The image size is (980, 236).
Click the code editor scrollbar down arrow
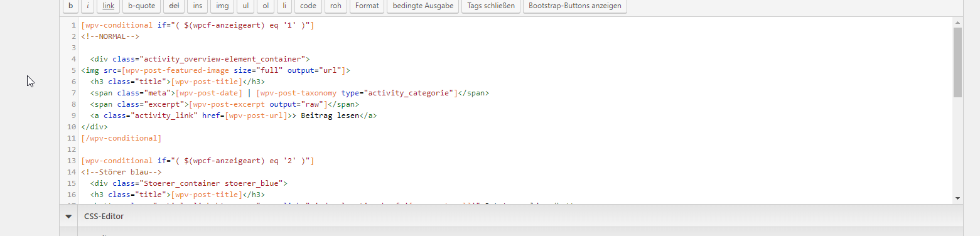[x=957, y=198]
